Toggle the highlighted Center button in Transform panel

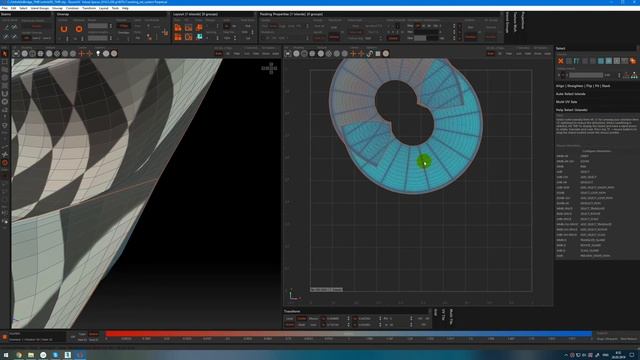point(302,318)
